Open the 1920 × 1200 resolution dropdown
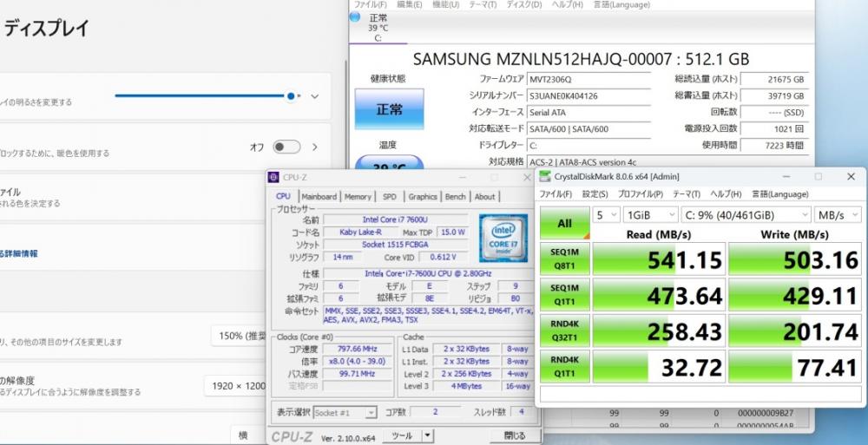868x445 pixels. (236, 386)
